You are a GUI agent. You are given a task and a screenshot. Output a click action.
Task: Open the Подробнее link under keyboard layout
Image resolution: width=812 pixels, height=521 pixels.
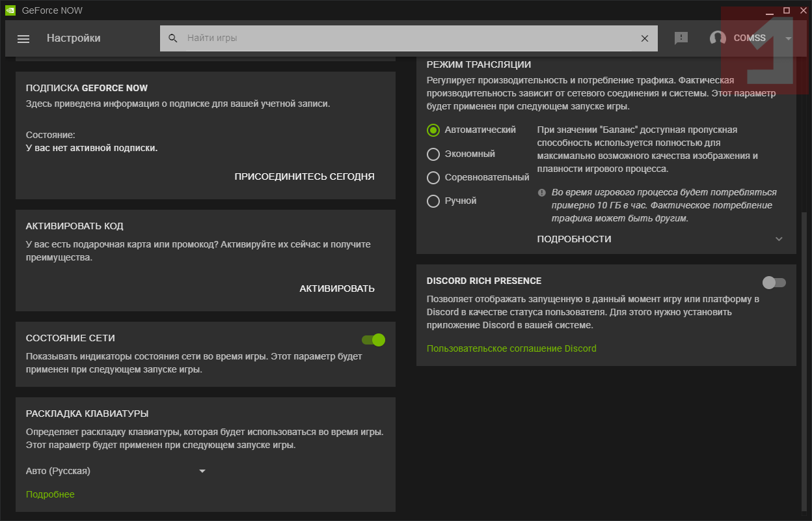pyautogui.click(x=50, y=494)
